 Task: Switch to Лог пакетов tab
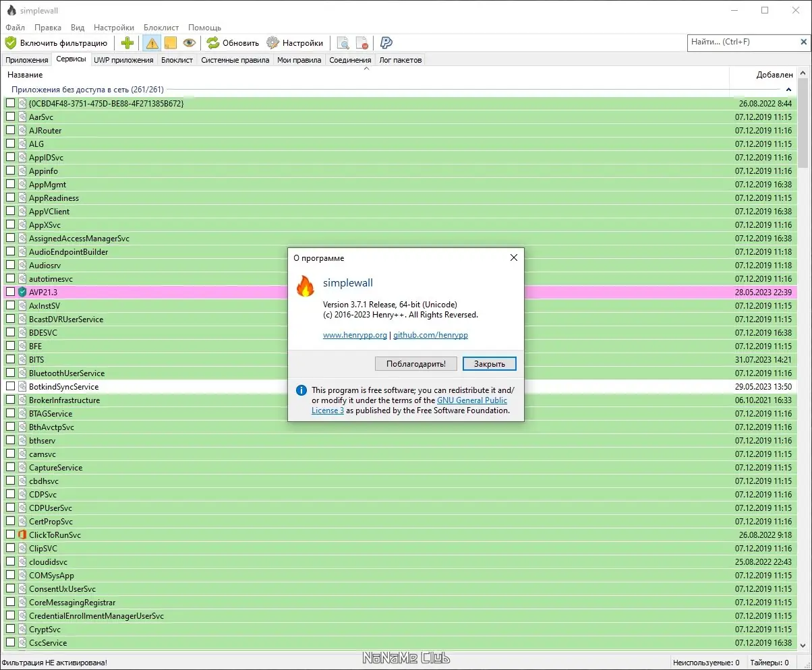point(401,60)
